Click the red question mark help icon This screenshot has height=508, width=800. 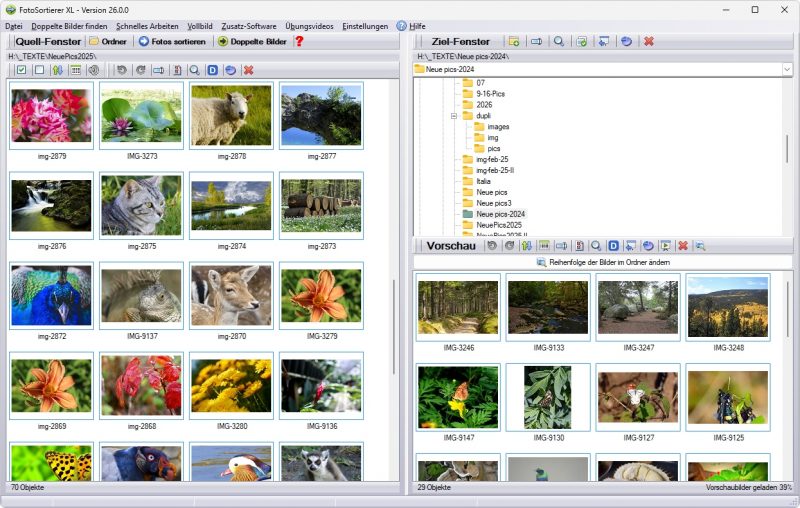tap(299, 41)
